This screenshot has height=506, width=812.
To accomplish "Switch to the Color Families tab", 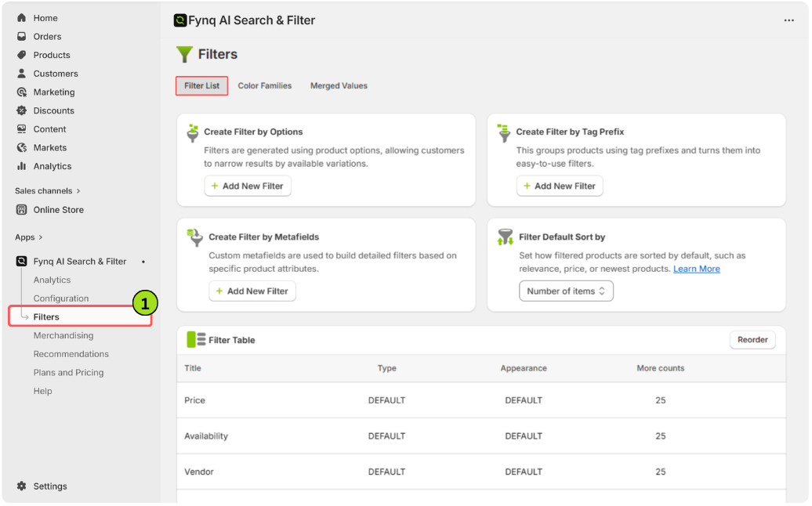I will pos(265,86).
